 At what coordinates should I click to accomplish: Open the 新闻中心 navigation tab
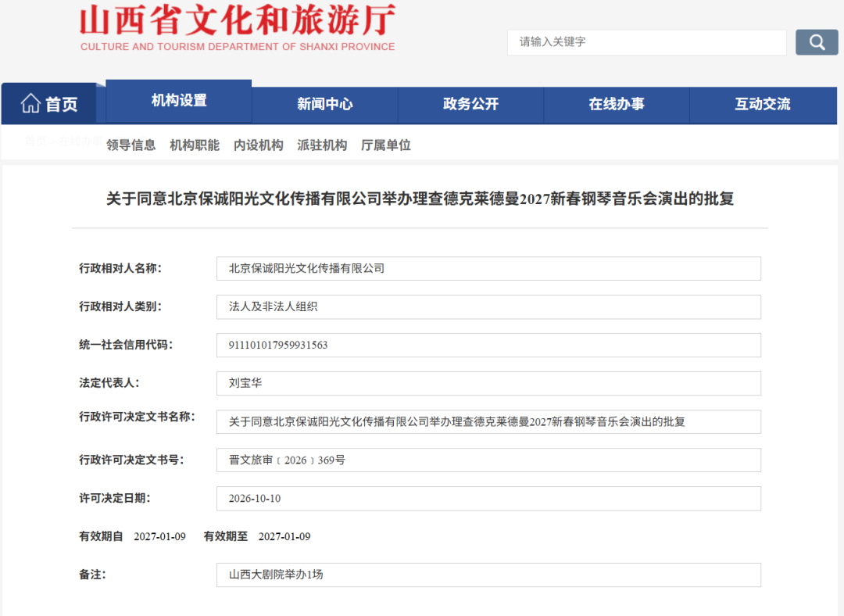[325, 105]
